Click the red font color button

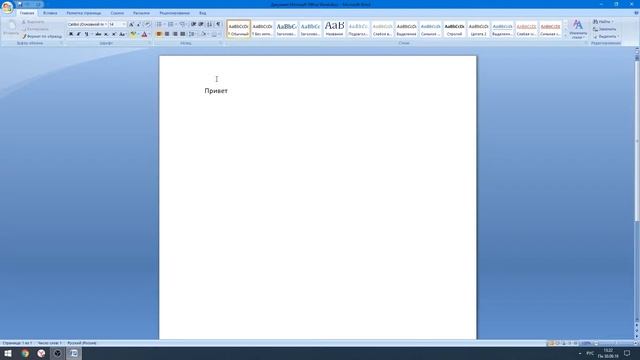click(x=144, y=34)
